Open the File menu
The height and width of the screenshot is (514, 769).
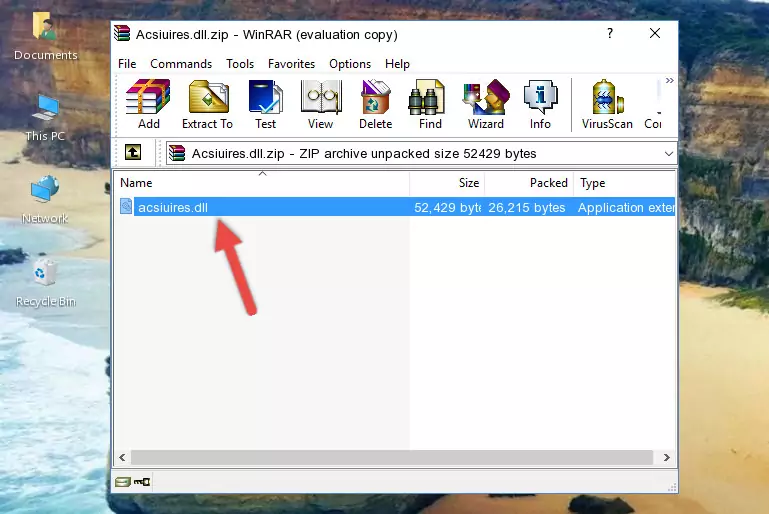tap(127, 64)
